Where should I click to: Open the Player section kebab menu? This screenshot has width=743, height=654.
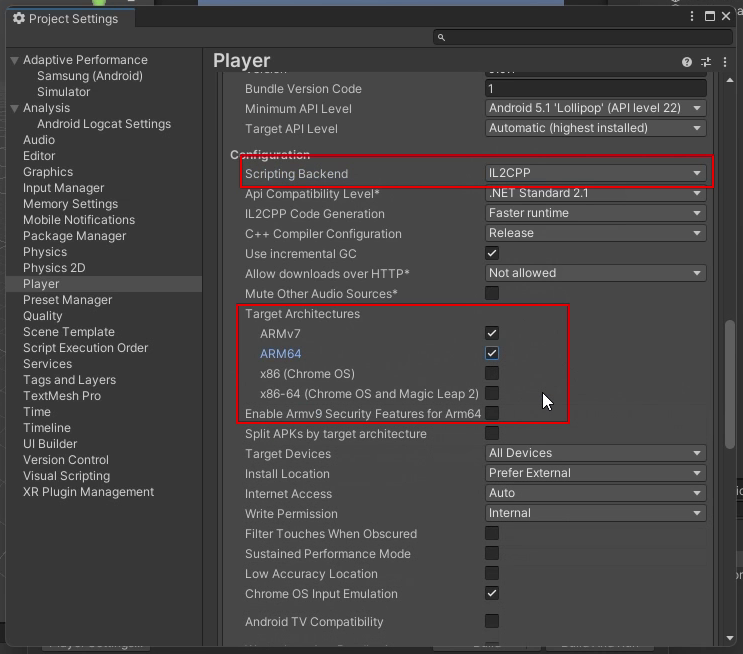click(x=722, y=62)
